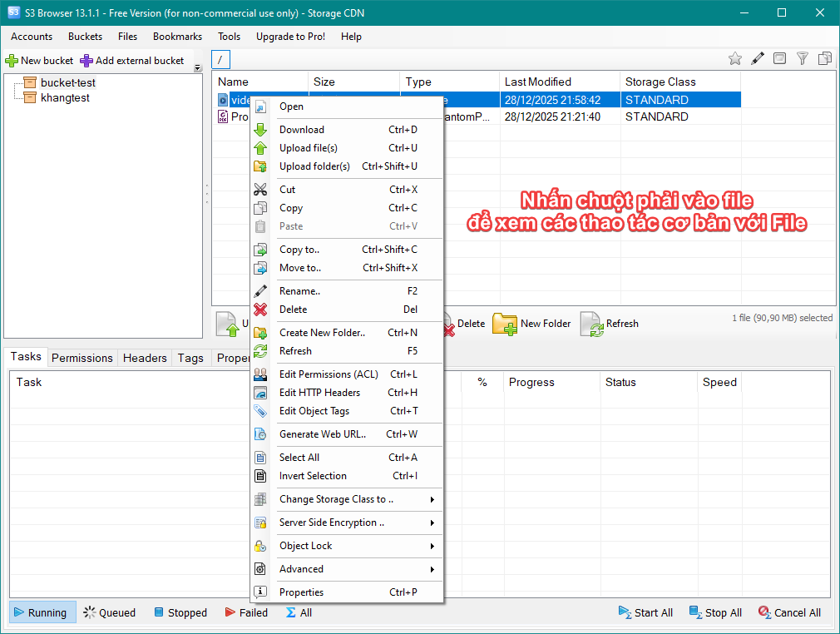Viewport: 840px width, 634px height.
Task: Click the scissors Cut icon in context menu
Action: (x=261, y=190)
